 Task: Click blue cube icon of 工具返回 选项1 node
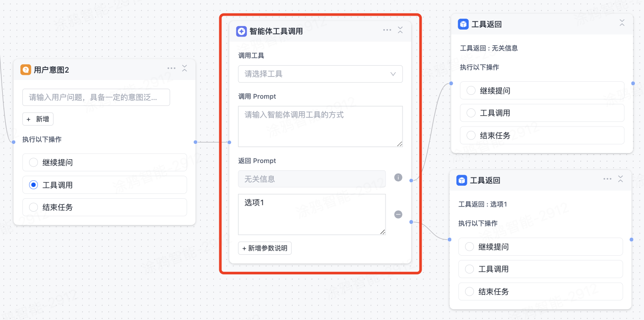(462, 180)
